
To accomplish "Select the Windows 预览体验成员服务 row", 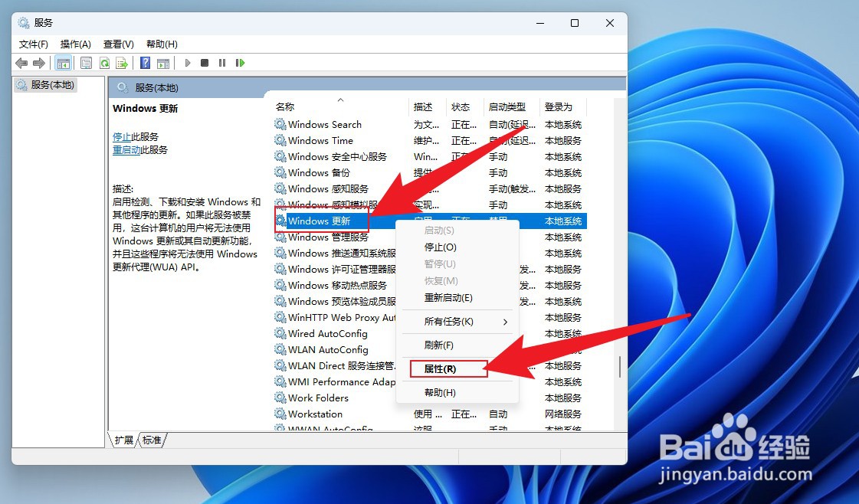I will [x=430, y=301].
